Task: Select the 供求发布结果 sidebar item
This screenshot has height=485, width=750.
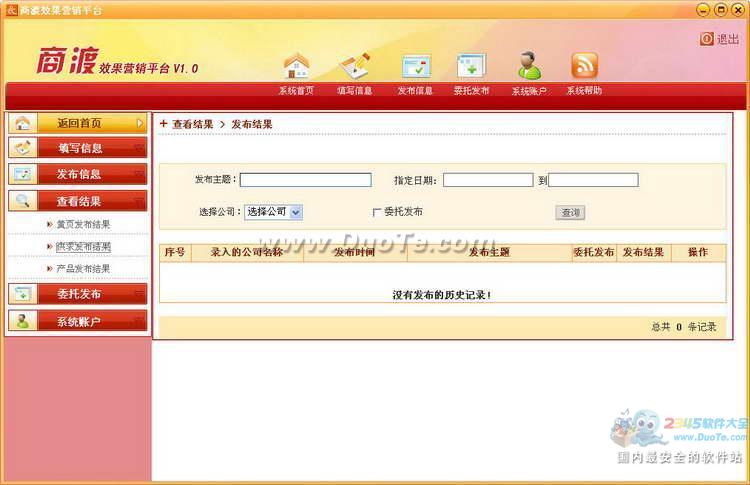Action: tap(83, 246)
